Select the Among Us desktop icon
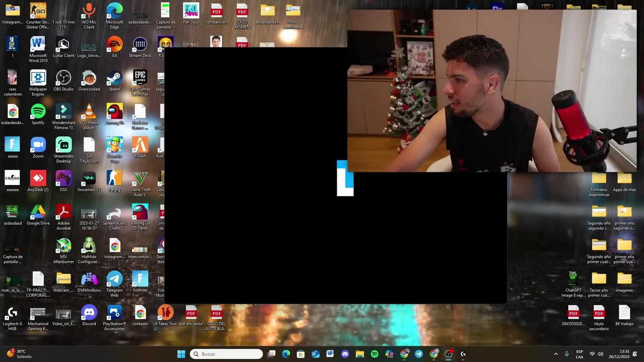The height and width of the screenshot is (362, 644). (115, 114)
